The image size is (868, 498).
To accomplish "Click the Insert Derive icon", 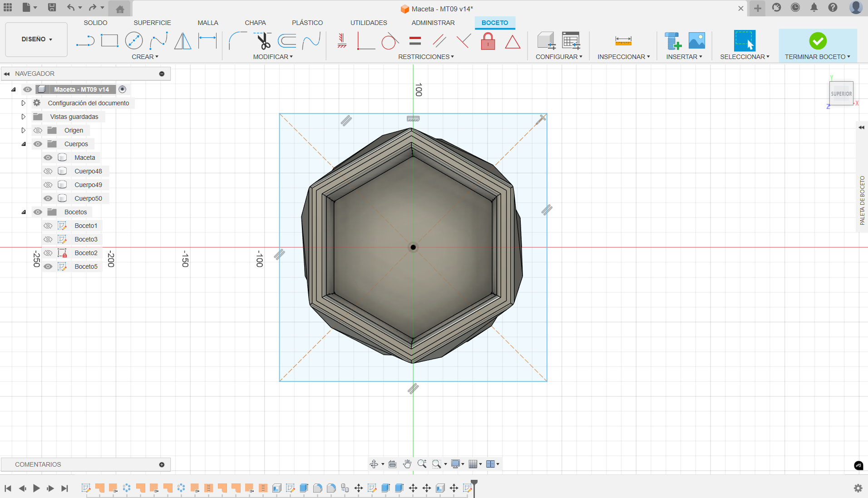I will pos(673,41).
